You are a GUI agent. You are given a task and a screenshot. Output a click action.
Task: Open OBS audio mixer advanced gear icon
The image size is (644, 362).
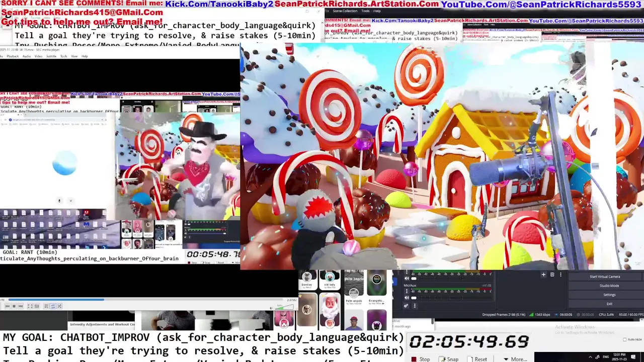pyautogui.click(x=407, y=305)
